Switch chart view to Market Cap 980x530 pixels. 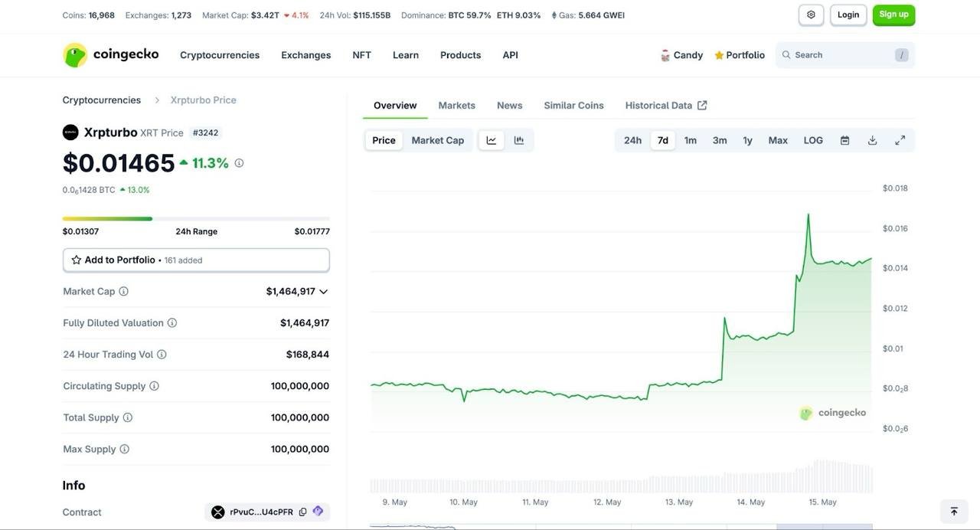(x=438, y=139)
